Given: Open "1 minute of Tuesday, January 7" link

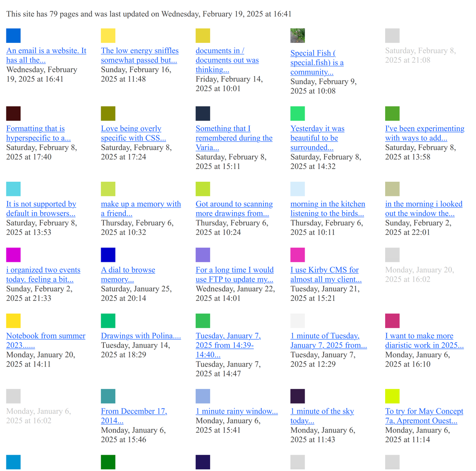Looking at the screenshot, I should click(x=328, y=340).
